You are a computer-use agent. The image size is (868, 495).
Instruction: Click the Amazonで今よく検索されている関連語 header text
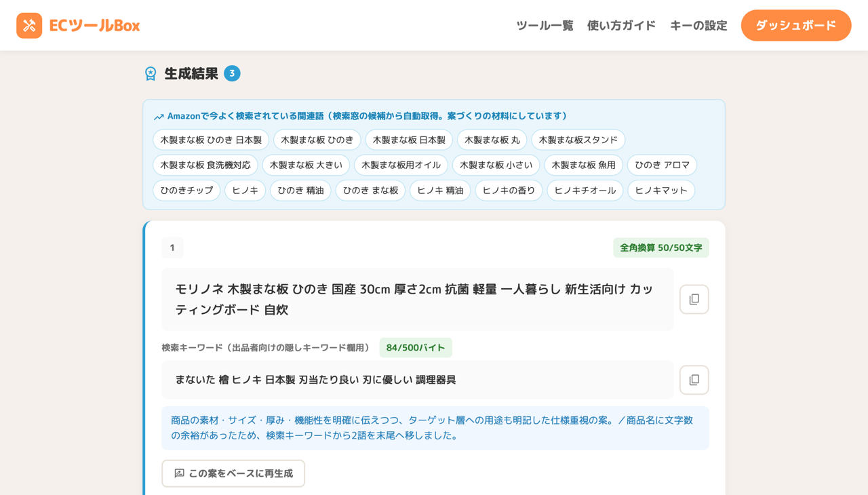[367, 116]
